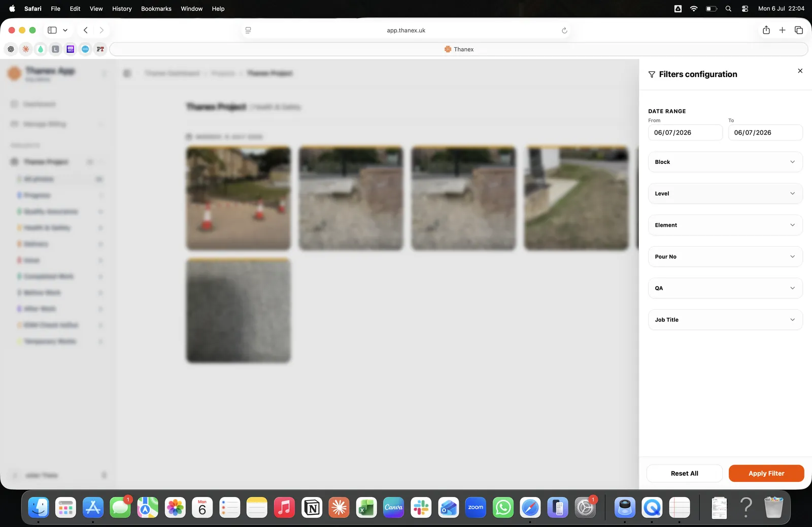This screenshot has width=812, height=527.
Task: Open Photos from the dock
Action: [175, 507]
